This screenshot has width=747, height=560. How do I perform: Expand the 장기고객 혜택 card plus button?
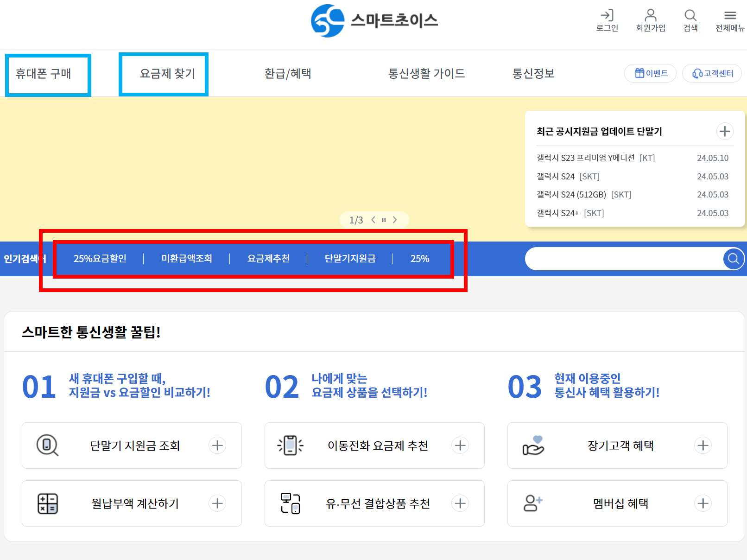(x=703, y=445)
